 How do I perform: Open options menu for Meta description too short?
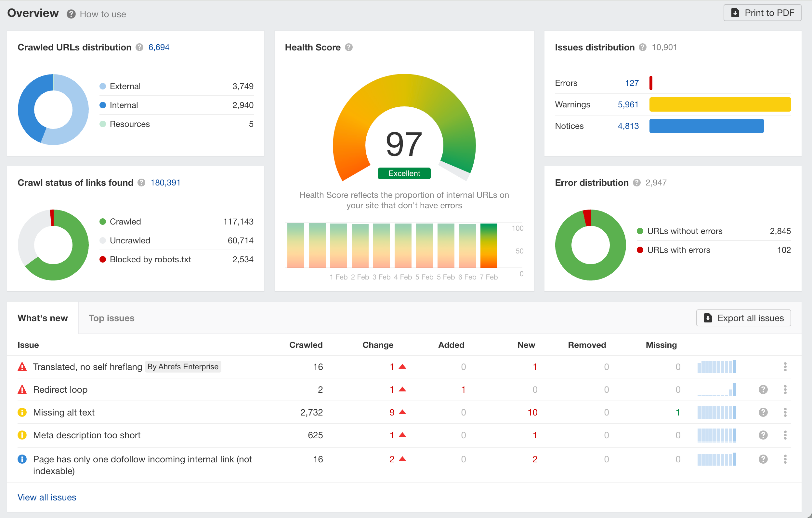[785, 435]
